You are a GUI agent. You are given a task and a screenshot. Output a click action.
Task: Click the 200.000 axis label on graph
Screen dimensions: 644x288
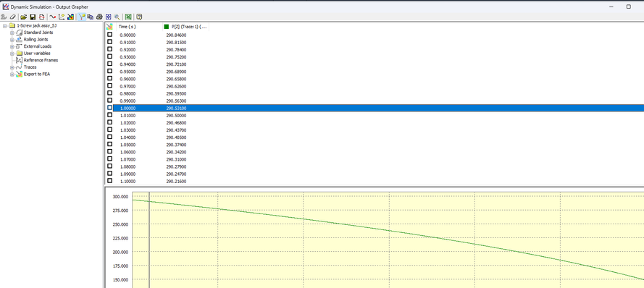pos(120,252)
